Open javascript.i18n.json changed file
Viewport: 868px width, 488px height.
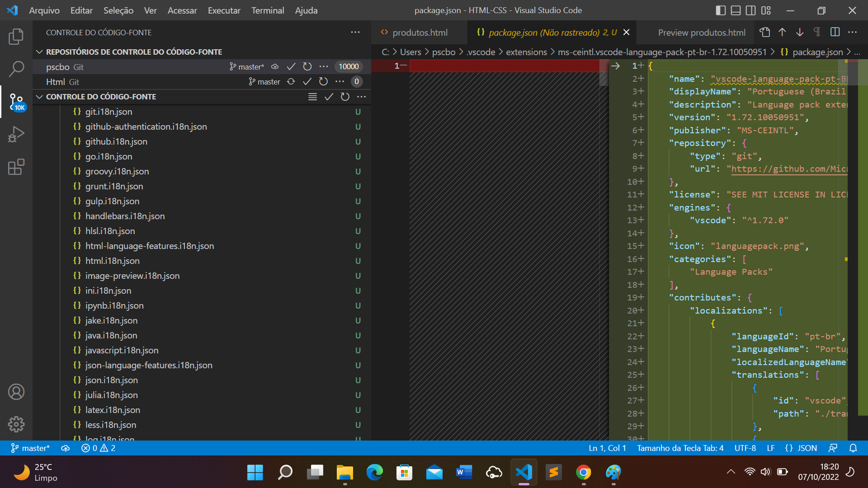[202, 350]
